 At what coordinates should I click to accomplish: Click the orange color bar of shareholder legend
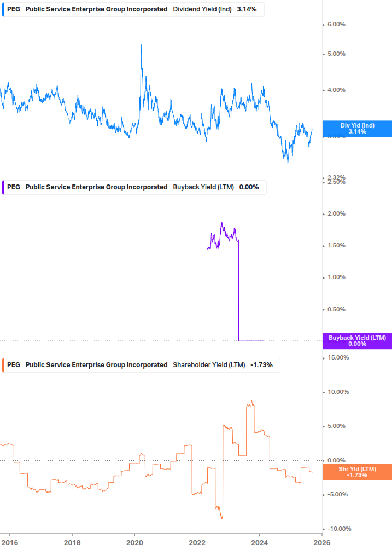coord(3,365)
